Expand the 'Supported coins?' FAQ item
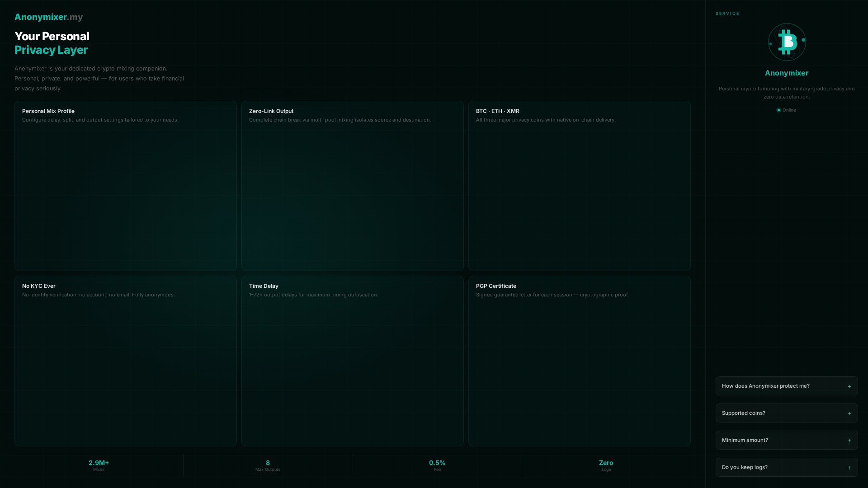Image resolution: width=868 pixels, height=488 pixels. click(787, 413)
